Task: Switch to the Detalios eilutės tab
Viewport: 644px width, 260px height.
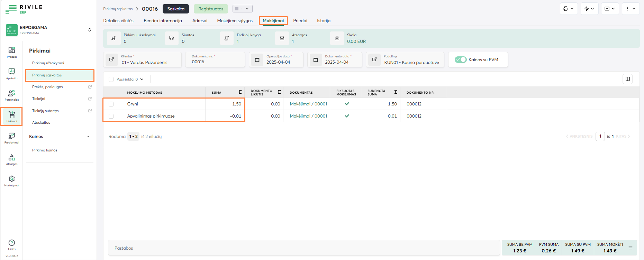Action: click(x=118, y=21)
